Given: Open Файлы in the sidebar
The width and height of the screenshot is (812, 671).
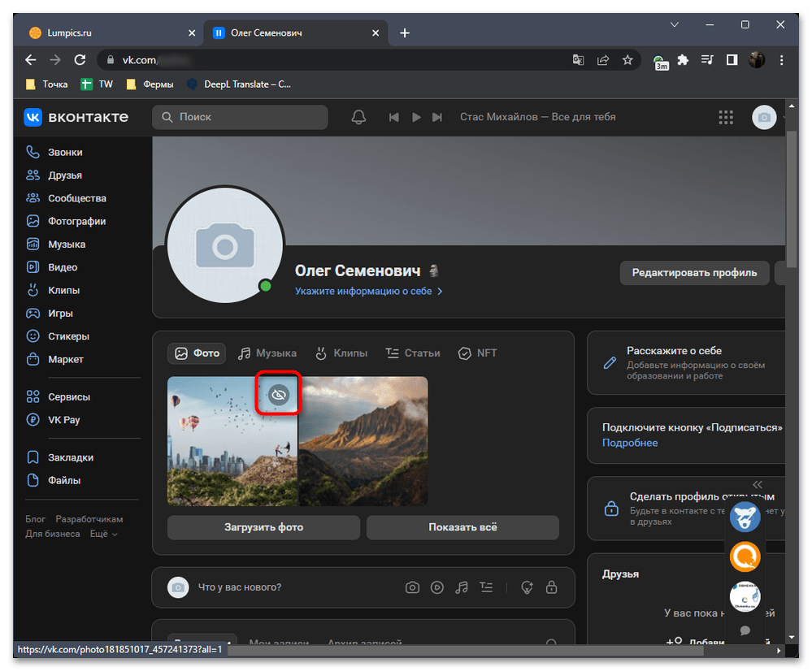Looking at the screenshot, I should (54, 480).
